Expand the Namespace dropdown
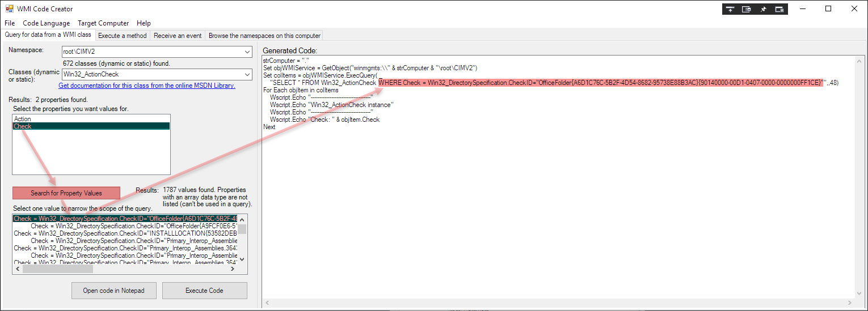 (247, 52)
